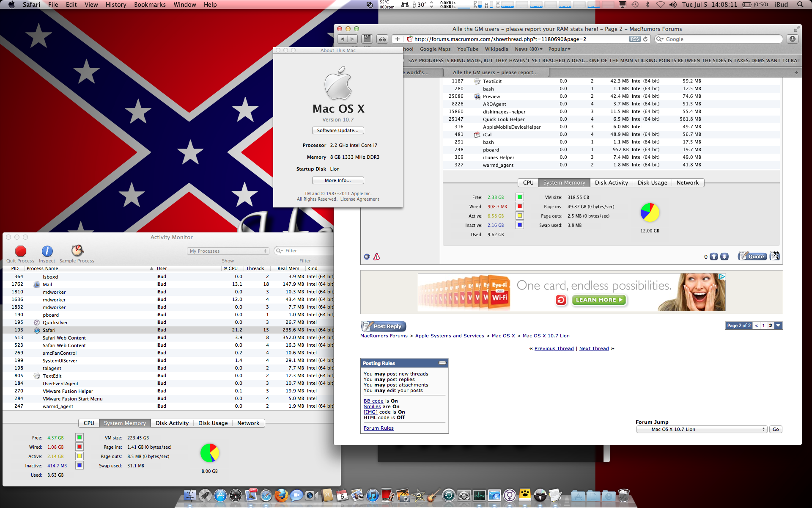Image resolution: width=812 pixels, height=508 pixels.
Task: Click the Safari address bar URL
Action: click(500, 39)
